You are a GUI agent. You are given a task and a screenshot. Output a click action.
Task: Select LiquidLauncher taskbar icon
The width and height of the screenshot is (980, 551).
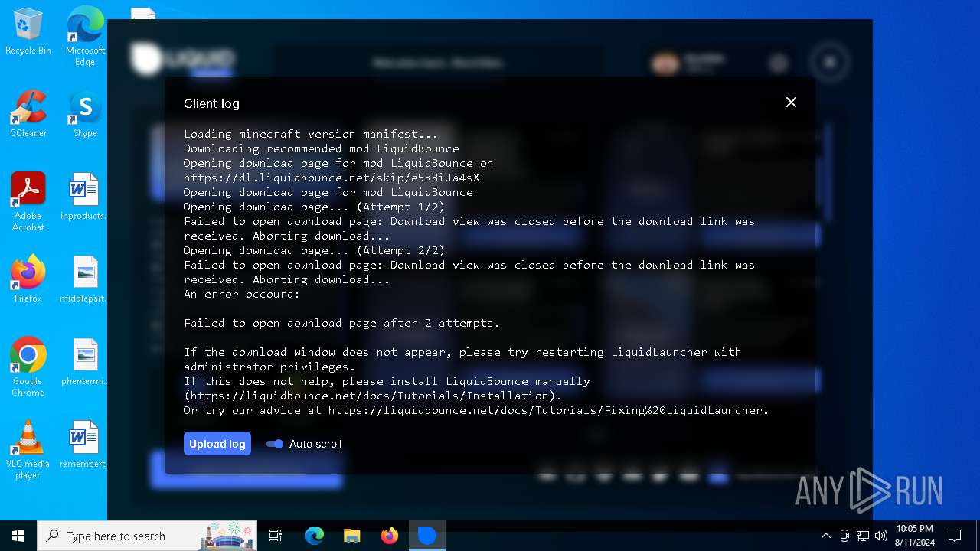coord(427,536)
